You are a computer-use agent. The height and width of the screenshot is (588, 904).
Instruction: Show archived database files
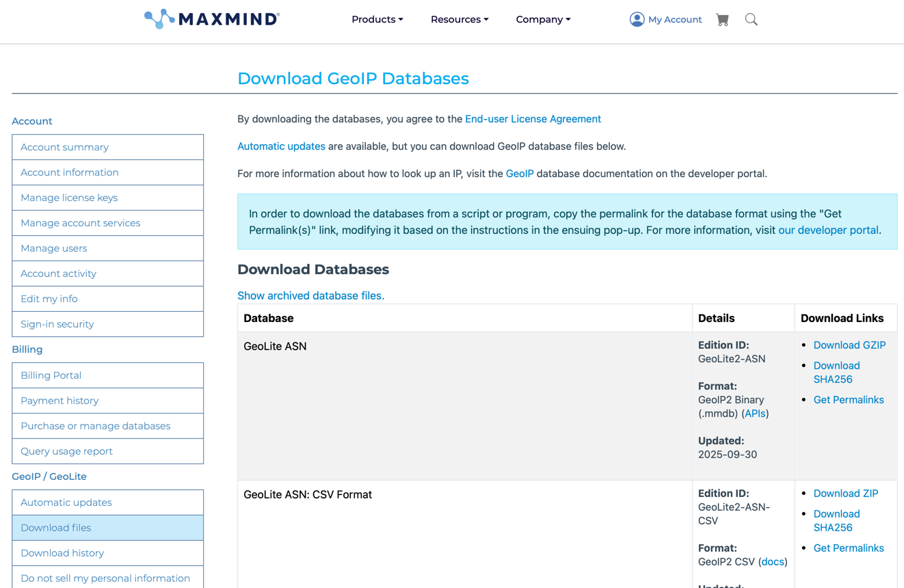coord(310,295)
